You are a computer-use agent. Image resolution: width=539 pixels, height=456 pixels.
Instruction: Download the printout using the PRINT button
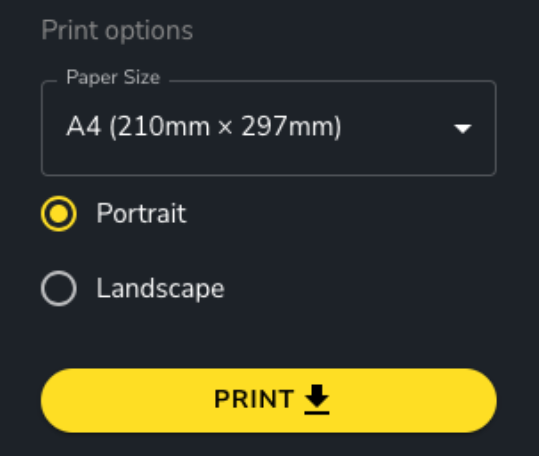[268, 400]
